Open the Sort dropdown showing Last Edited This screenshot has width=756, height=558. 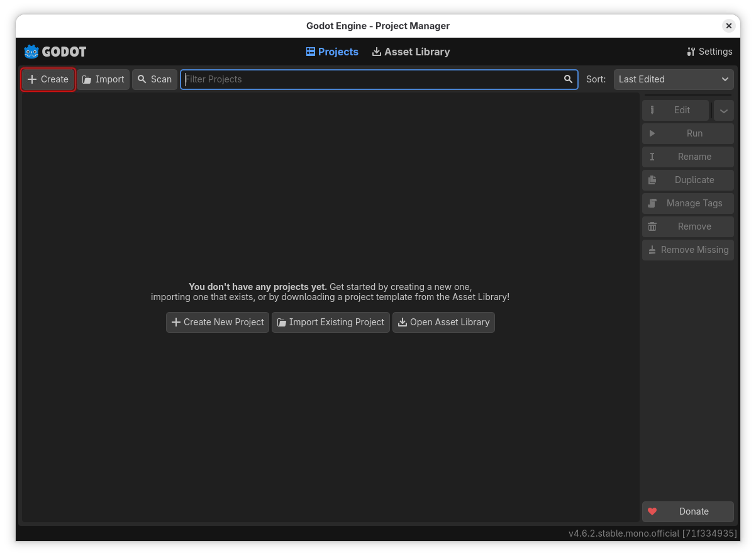674,79
